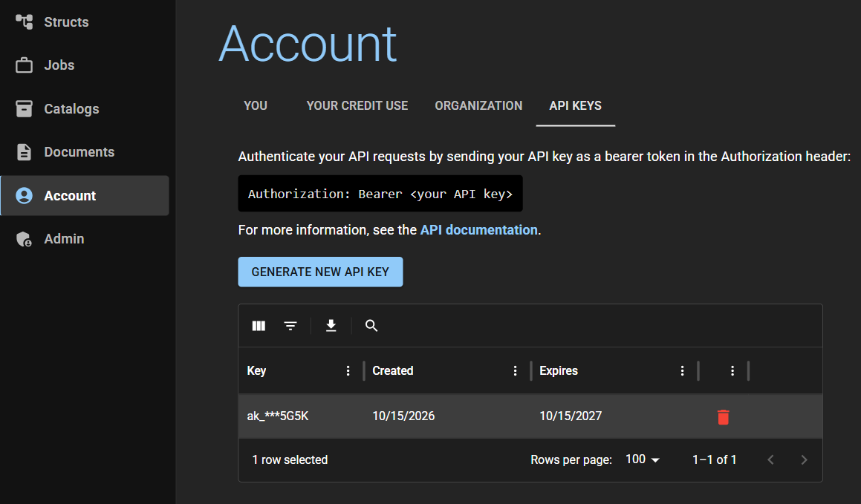Click the Authorization Bearer code block
The height and width of the screenshot is (504, 861).
380,194
